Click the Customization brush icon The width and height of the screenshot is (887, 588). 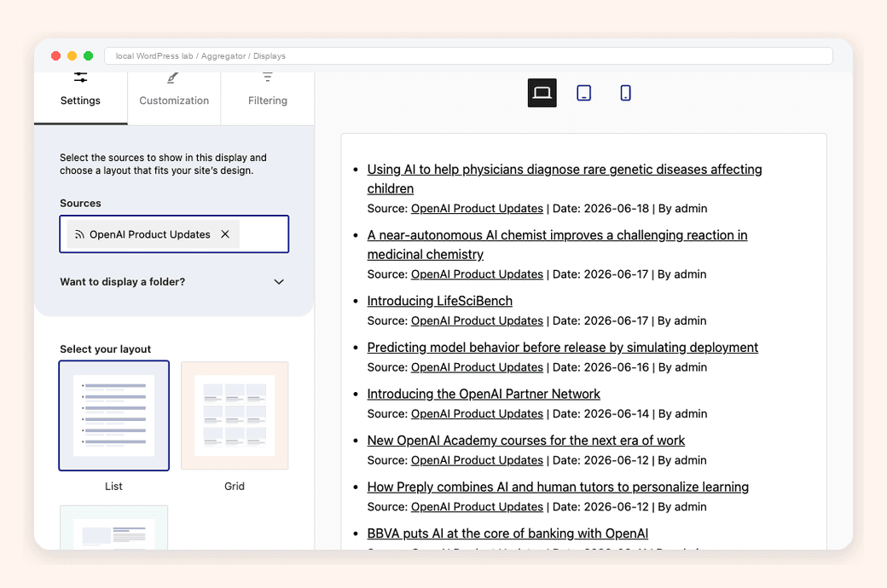(x=173, y=78)
